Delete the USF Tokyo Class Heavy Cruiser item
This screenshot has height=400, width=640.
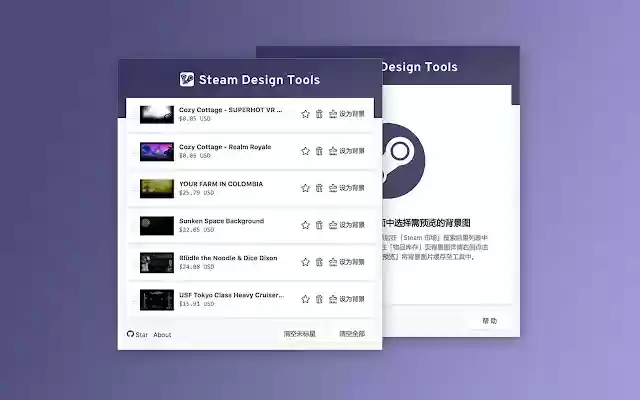[319, 299]
